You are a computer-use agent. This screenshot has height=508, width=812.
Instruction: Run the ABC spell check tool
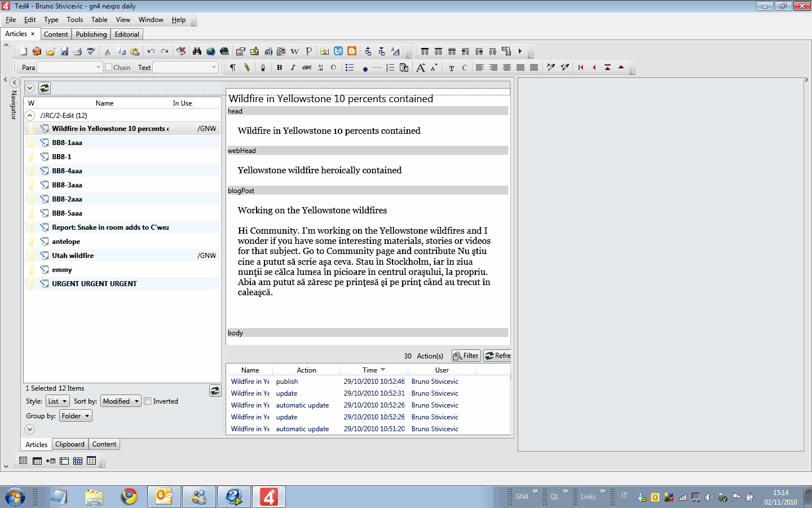91,51
